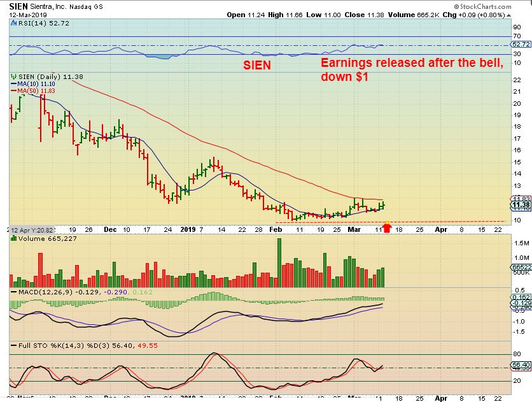This screenshot has height=402, width=532.
Task: Click the MA(10) 11.10 legend entry
Action: [x=33, y=84]
